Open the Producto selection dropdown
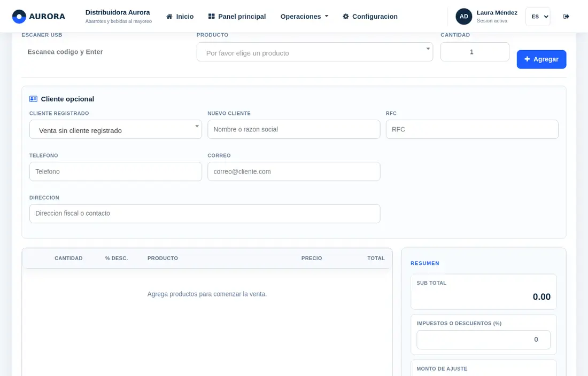588x376 pixels. pos(315,52)
